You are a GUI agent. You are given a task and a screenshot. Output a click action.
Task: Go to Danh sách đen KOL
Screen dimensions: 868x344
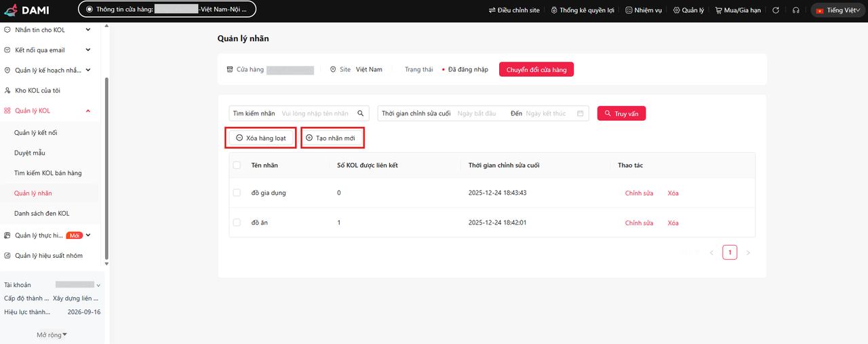[41, 214]
